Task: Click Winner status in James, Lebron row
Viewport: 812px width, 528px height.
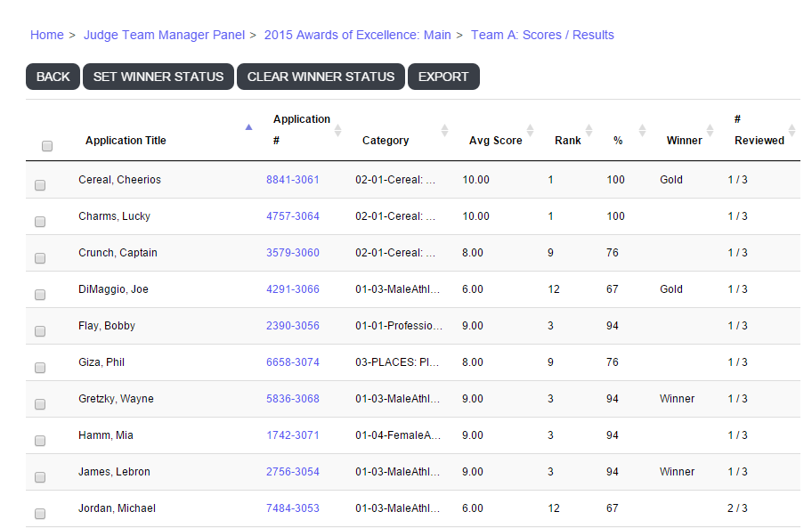Action: pos(677,472)
